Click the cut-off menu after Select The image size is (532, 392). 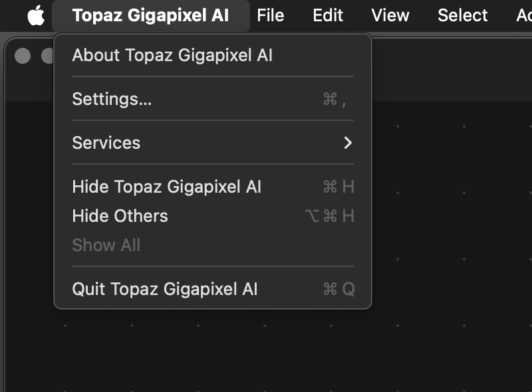(524, 15)
